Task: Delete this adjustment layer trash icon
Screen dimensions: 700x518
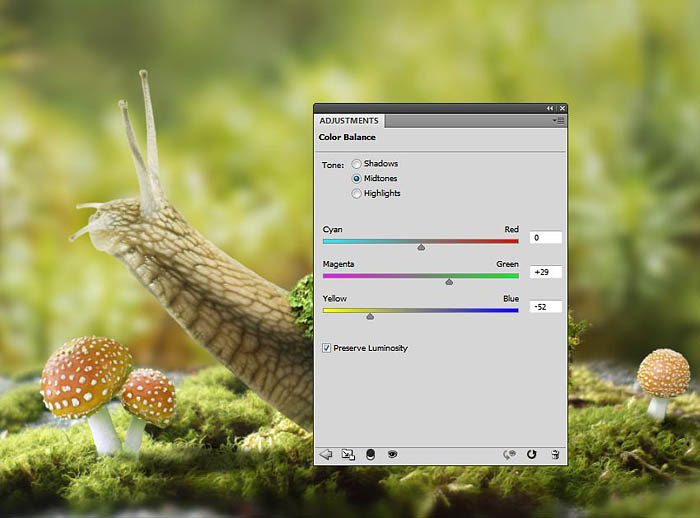Action: click(x=555, y=454)
